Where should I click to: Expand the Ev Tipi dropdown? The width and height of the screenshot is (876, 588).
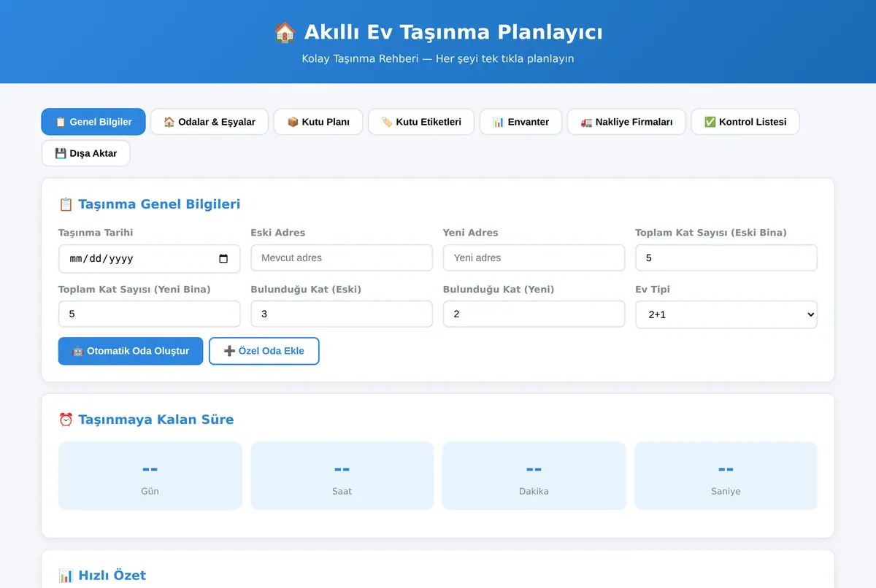(x=726, y=314)
